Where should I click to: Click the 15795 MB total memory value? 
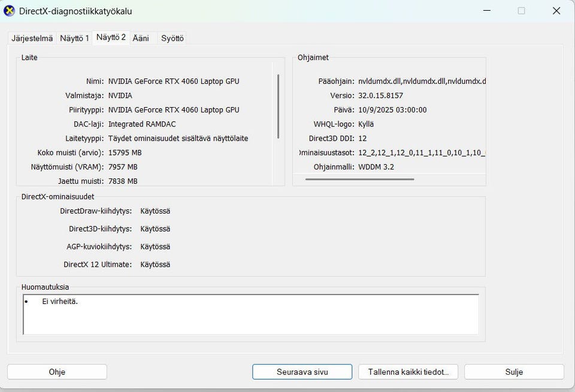click(x=125, y=153)
